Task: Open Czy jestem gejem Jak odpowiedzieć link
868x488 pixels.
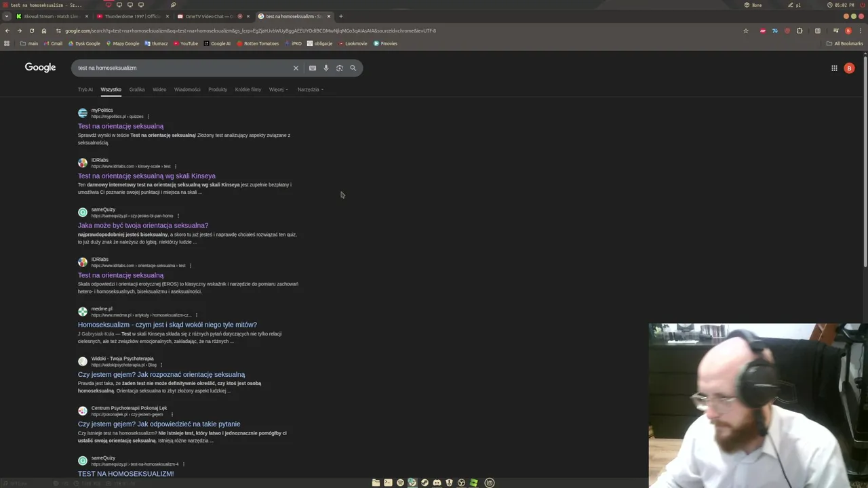Action: (x=159, y=424)
